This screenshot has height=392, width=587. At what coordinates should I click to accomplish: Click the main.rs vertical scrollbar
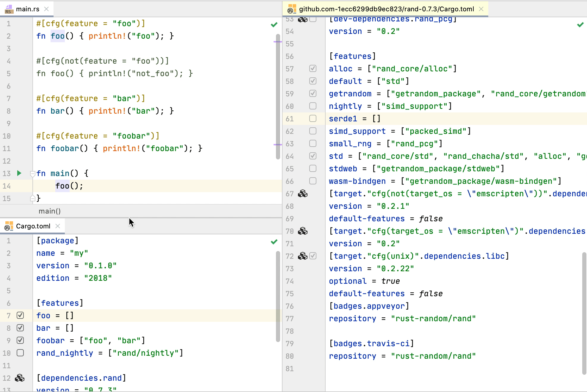tap(278, 97)
